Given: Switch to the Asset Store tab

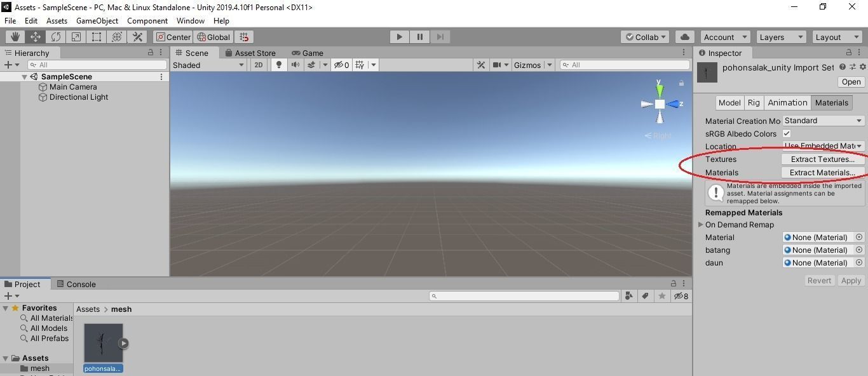Looking at the screenshot, I should coord(250,53).
